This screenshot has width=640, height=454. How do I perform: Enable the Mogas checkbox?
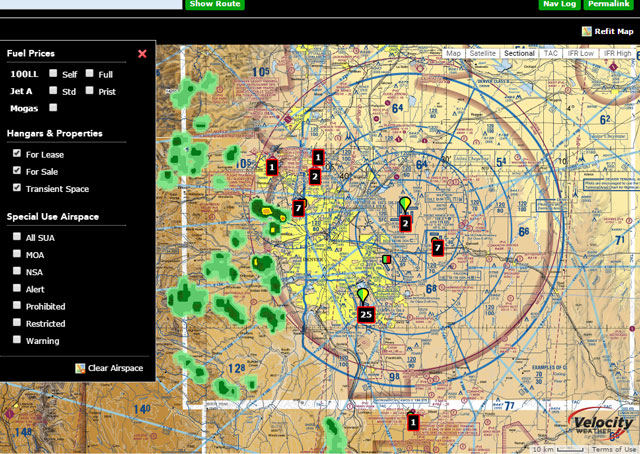(53, 107)
